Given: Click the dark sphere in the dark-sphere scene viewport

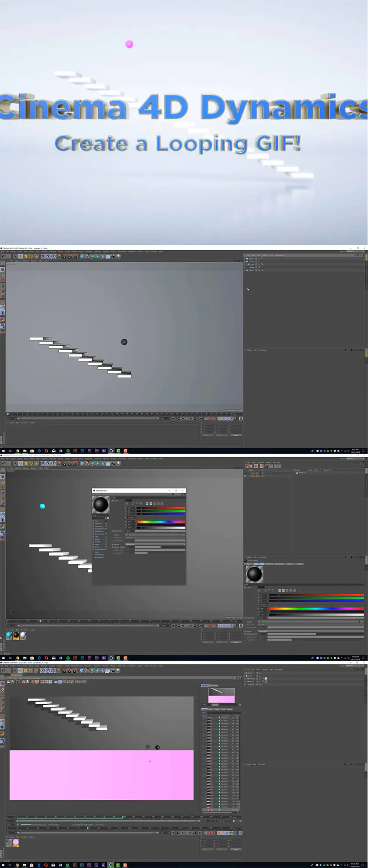Looking at the screenshot, I should coord(124,342).
